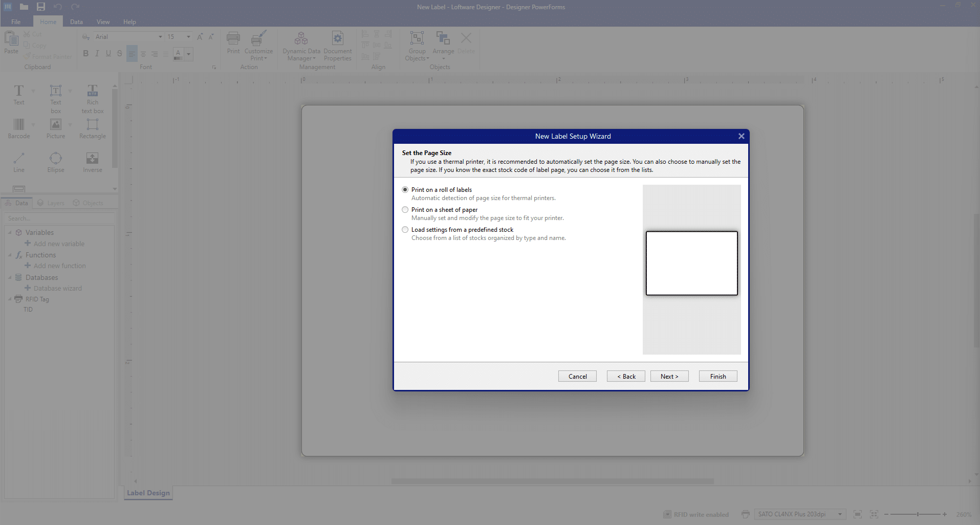Open the font size dropdown
Image resolution: width=980 pixels, height=525 pixels.
(x=188, y=36)
